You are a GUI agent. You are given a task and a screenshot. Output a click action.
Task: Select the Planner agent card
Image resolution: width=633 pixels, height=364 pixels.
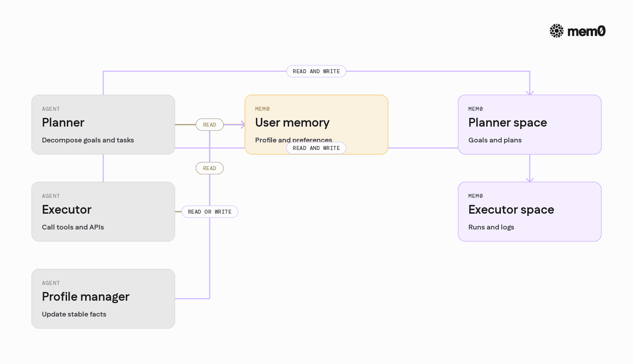pyautogui.click(x=103, y=125)
